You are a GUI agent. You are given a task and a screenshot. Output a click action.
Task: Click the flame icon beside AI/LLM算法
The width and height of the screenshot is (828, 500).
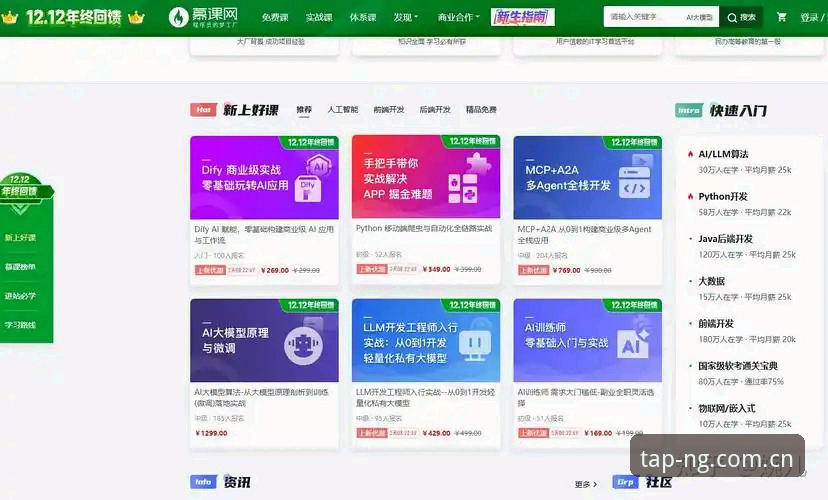coord(690,154)
